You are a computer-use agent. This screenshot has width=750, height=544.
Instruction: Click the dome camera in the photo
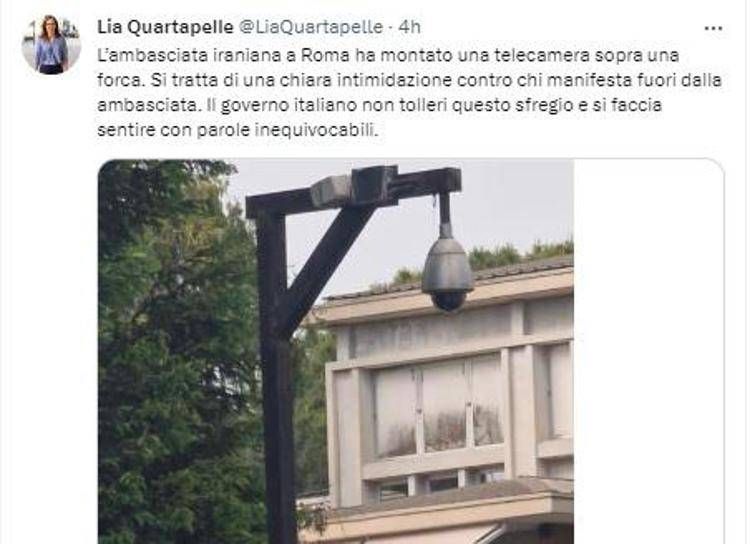(x=447, y=274)
